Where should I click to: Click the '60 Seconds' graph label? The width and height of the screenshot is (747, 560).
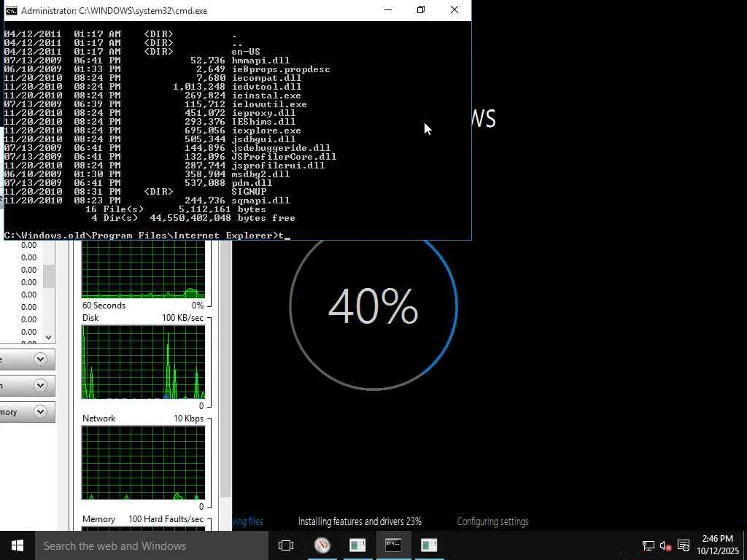pyautogui.click(x=104, y=306)
